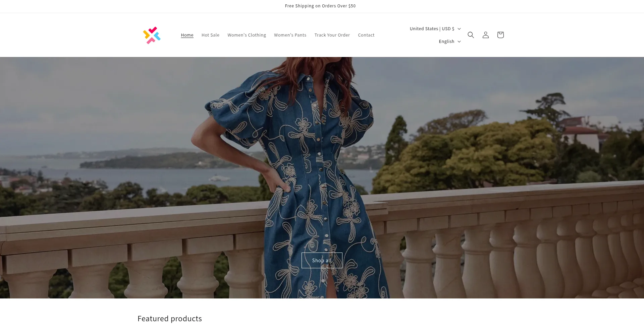This screenshot has height=333, width=644.
Task: Click the white boat on the water
Action: [x=218, y=177]
